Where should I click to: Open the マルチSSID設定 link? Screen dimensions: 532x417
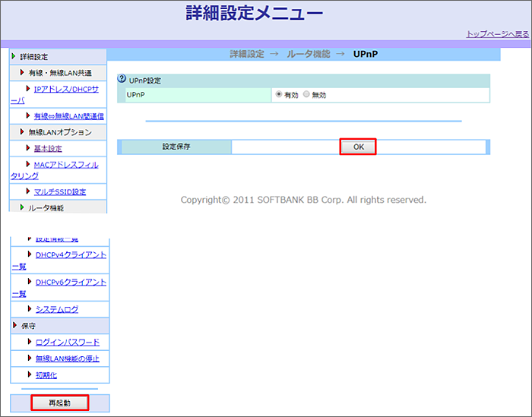(60, 191)
